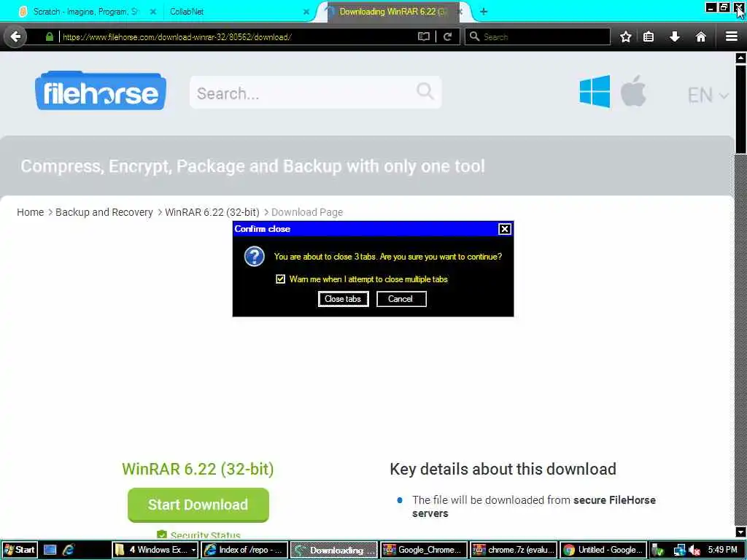Click the search magnifier in browser search box
747x560 pixels.
(x=474, y=36)
